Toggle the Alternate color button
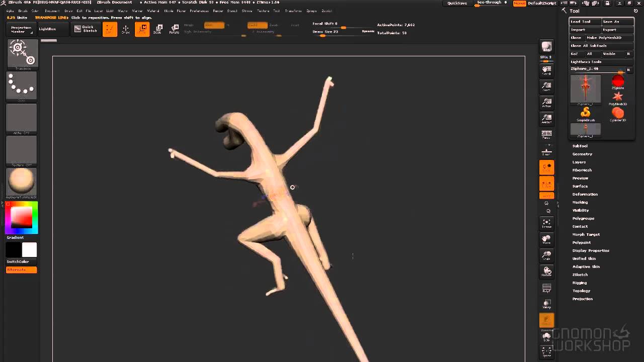Screen dimensions: 644x362 click(22, 270)
